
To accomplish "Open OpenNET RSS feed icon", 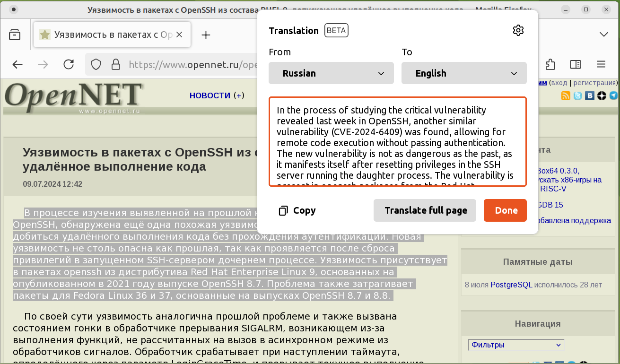I will (x=566, y=96).
